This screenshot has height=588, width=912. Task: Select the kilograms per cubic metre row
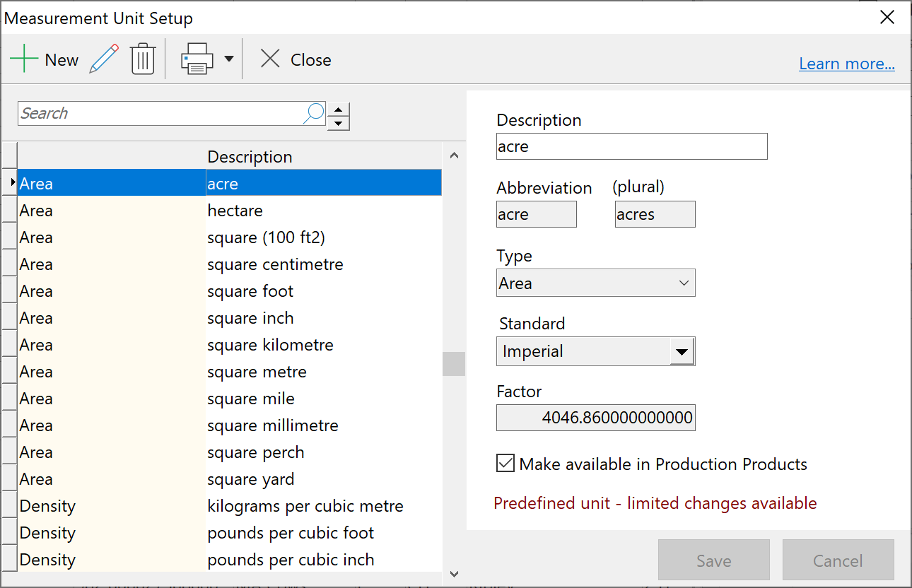pyautogui.click(x=230, y=506)
